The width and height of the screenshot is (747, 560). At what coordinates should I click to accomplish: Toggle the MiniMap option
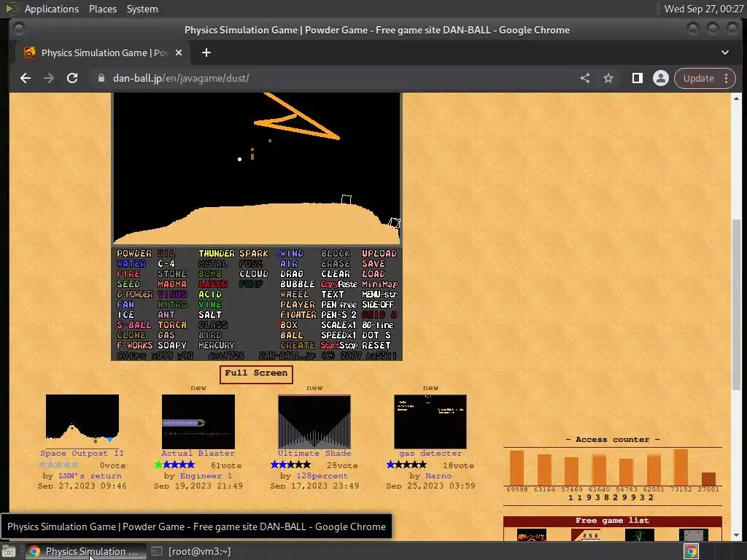[x=379, y=284]
